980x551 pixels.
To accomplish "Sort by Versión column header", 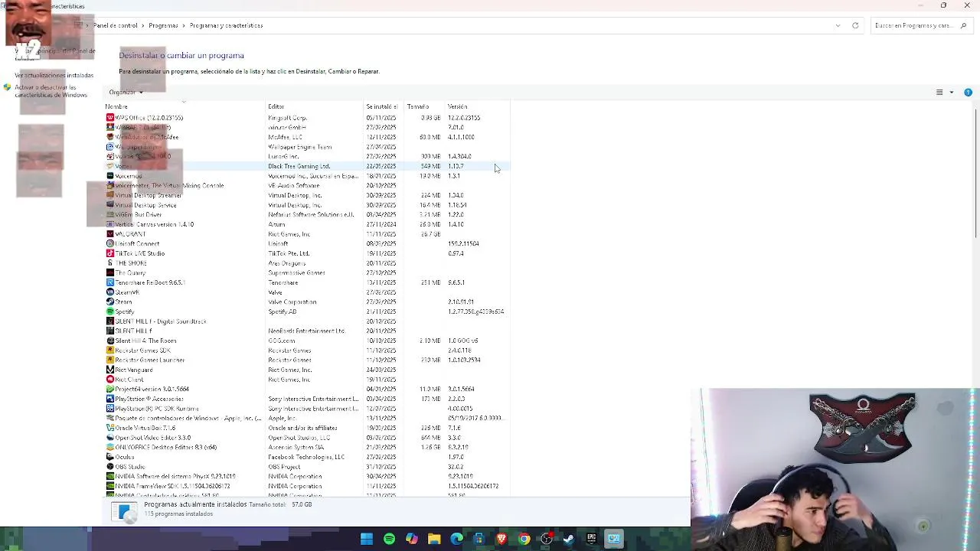I will point(477,106).
